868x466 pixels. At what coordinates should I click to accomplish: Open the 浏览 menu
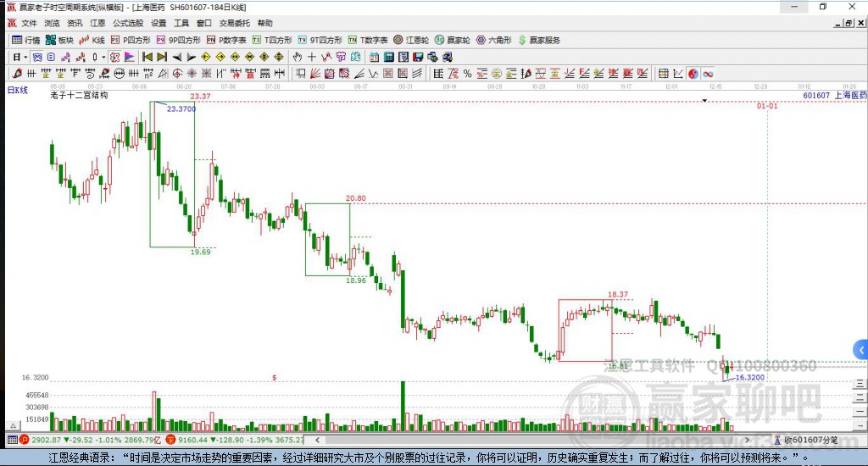tap(52, 23)
